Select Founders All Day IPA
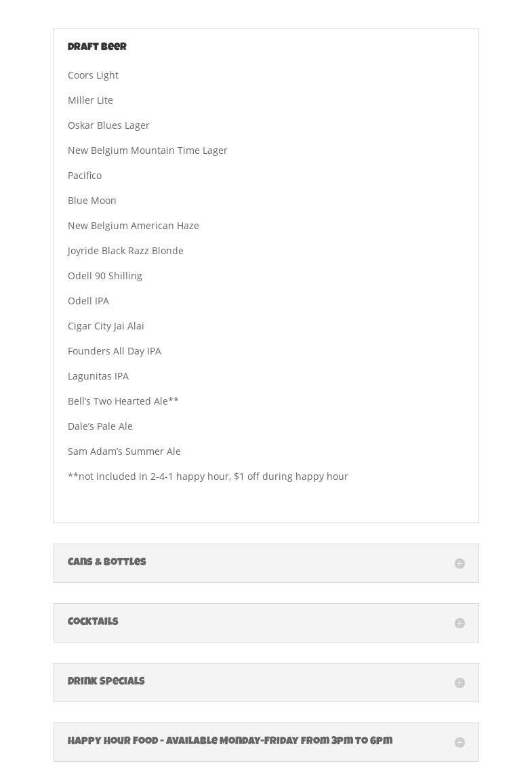Viewport: 532px width, 772px height. point(115,351)
